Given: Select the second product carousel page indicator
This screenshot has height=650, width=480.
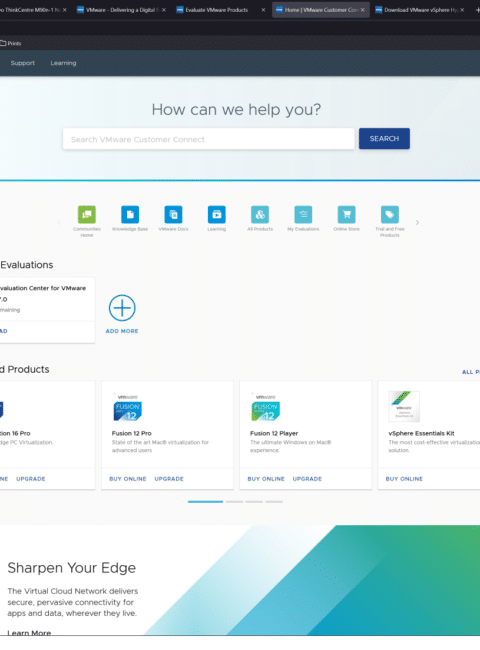Looking at the screenshot, I should (x=235, y=502).
